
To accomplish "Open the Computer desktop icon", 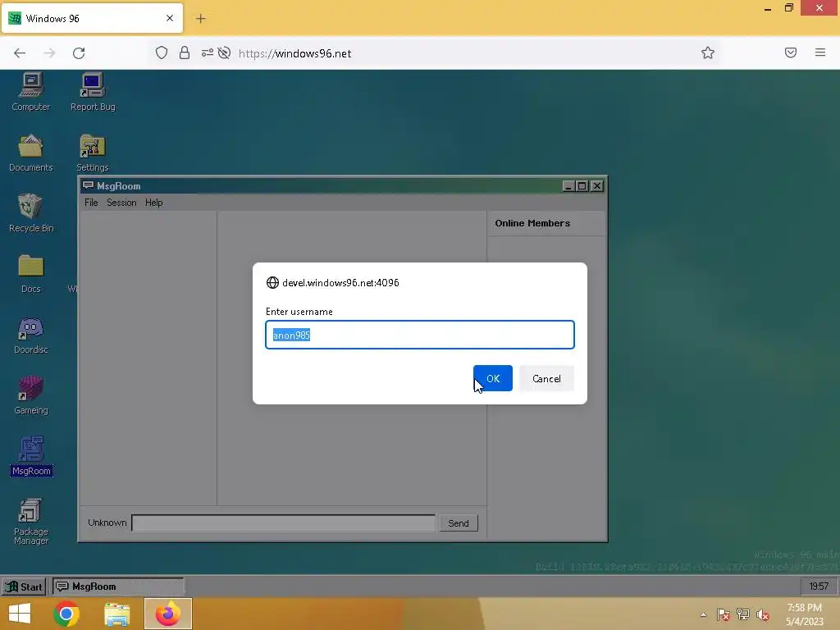I will 31,92.
